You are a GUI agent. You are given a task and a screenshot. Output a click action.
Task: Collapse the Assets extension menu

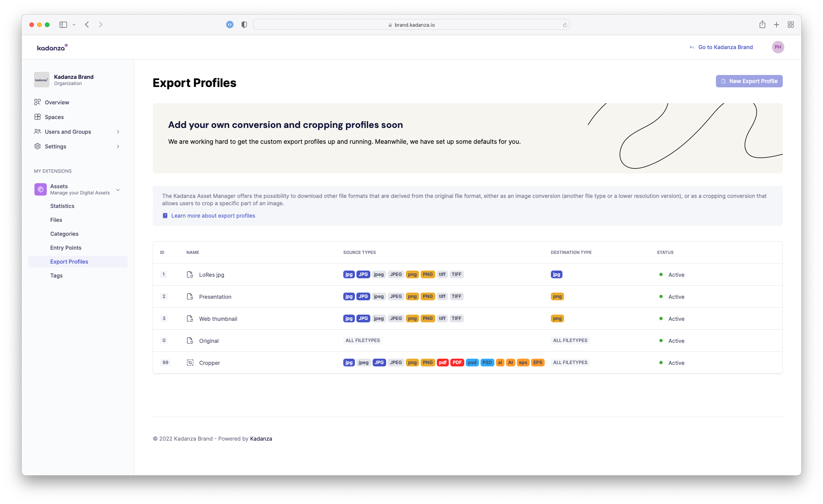pos(118,190)
